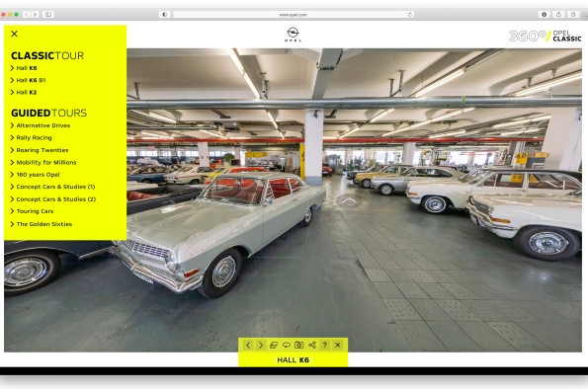Screen dimensions: 588x389
Task: Open Safari share button
Action: click(558, 14)
